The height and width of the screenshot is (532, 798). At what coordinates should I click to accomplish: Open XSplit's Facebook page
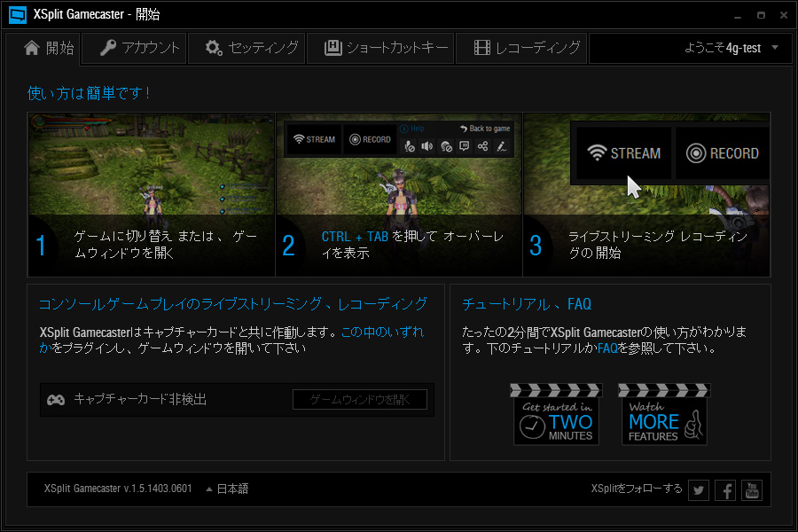725,490
